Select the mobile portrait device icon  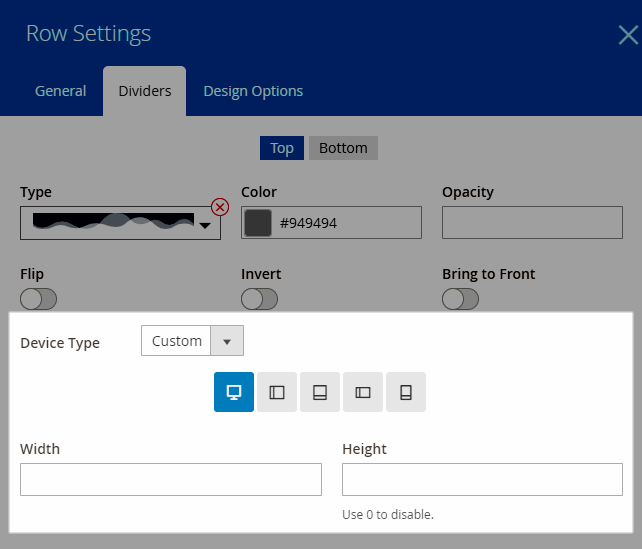[406, 392]
